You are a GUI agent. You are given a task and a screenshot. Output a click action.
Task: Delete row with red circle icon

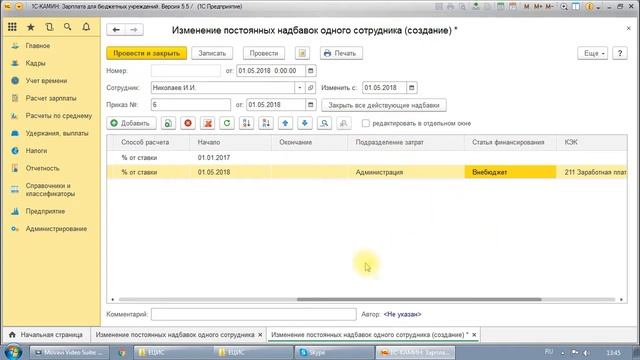pyautogui.click(x=188, y=123)
